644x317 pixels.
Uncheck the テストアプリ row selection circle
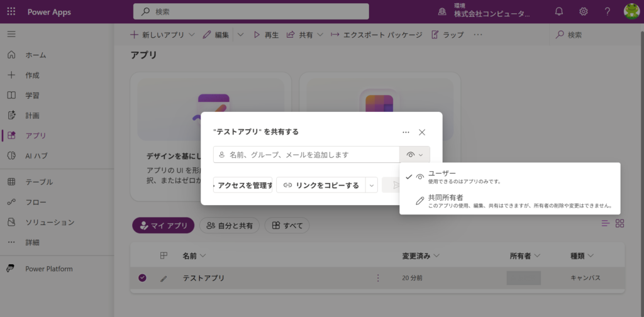point(142,278)
